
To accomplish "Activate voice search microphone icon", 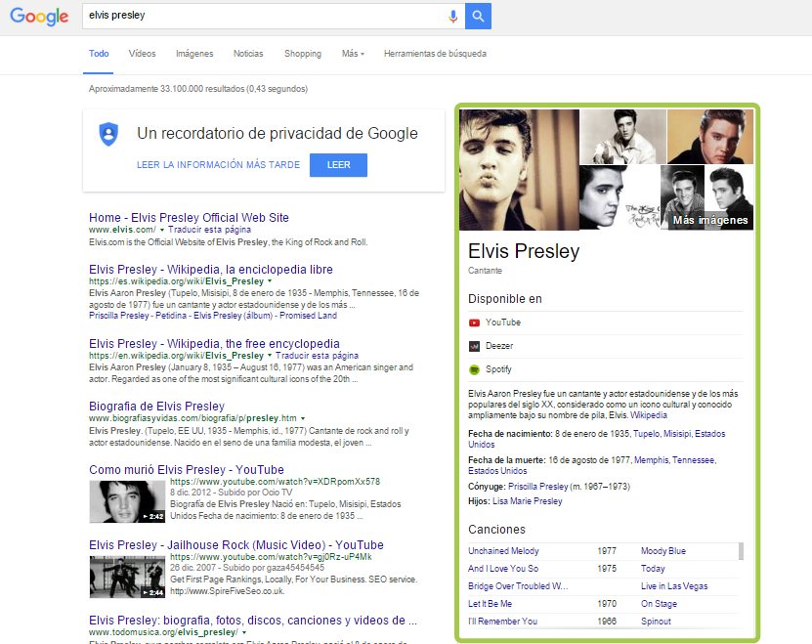I will 452,16.
